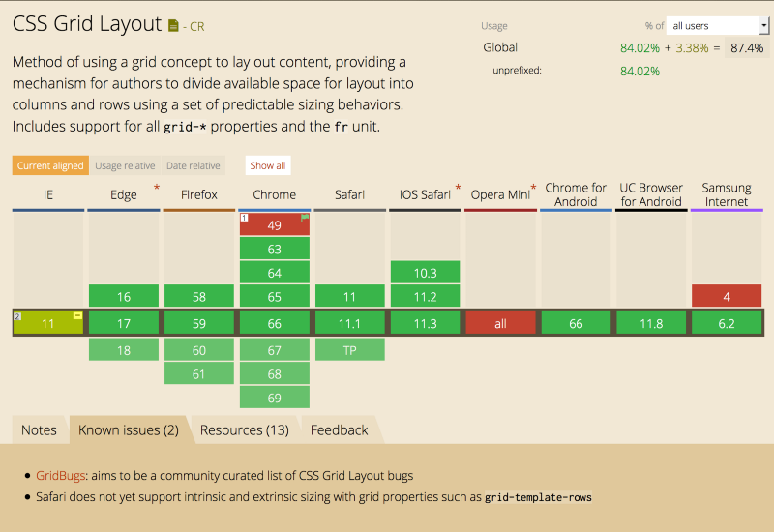The height and width of the screenshot is (532, 774).
Task: Click the Safari TP cell
Action: coord(349,350)
